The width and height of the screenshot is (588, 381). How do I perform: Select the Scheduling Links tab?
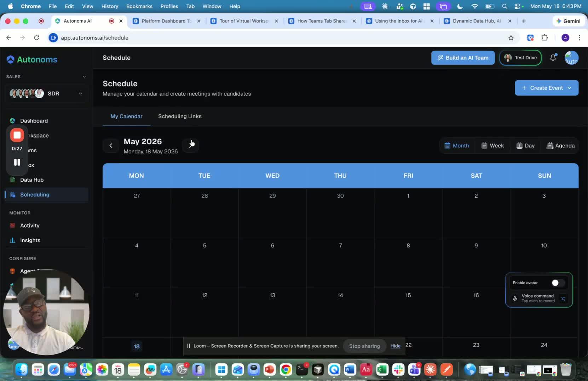(x=180, y=116)
